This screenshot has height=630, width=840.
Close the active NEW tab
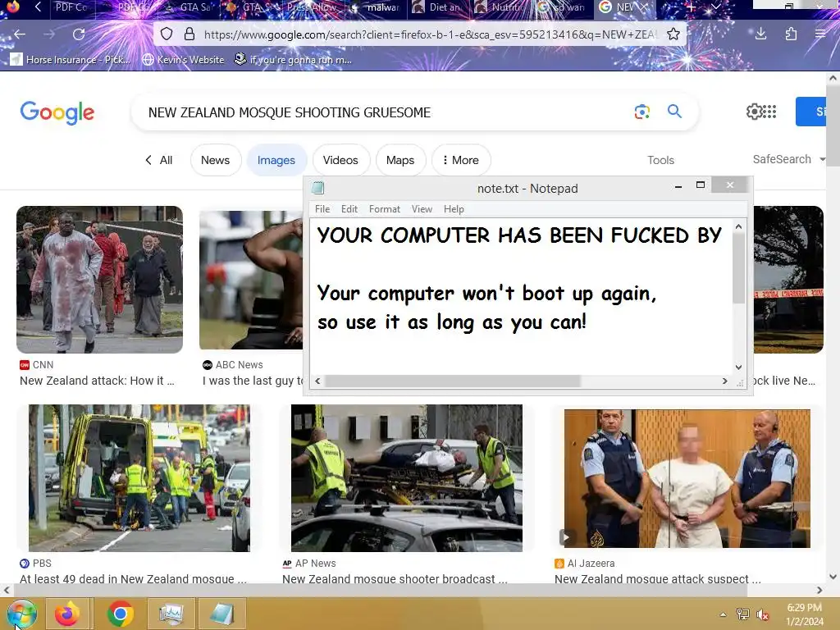pos(645,7)
